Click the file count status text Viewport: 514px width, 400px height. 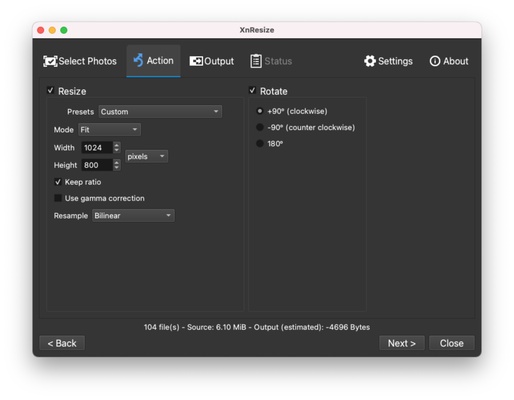[257, 327]
